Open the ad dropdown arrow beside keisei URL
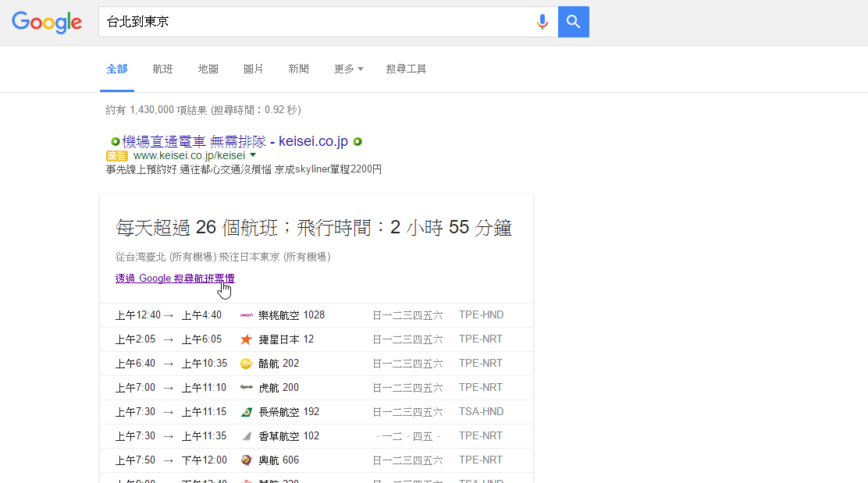 pyautogui.click(x=253, y=155)
